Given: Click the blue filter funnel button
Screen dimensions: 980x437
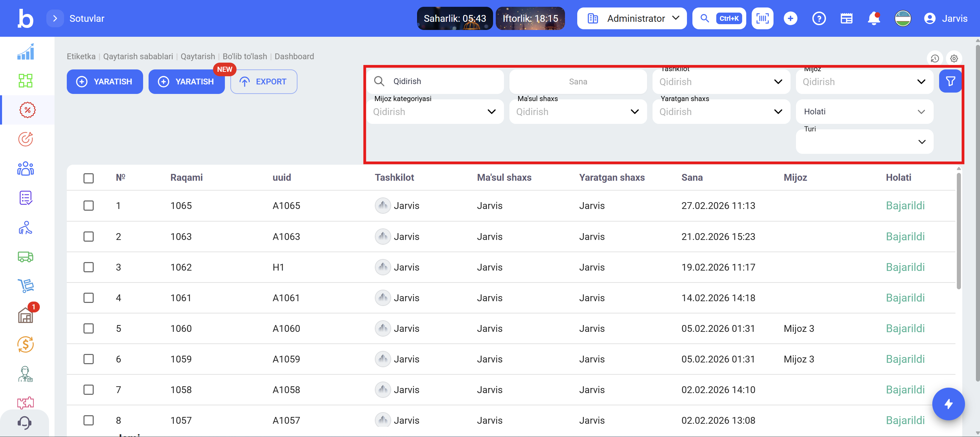Looking at the screenshot, I should coord(950,81).
